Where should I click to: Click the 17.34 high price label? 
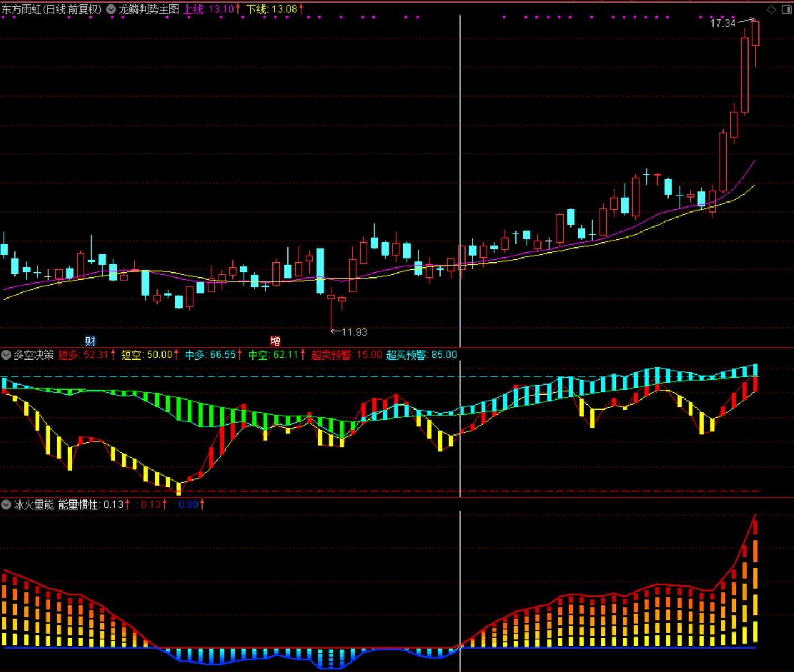click(723, 23)
